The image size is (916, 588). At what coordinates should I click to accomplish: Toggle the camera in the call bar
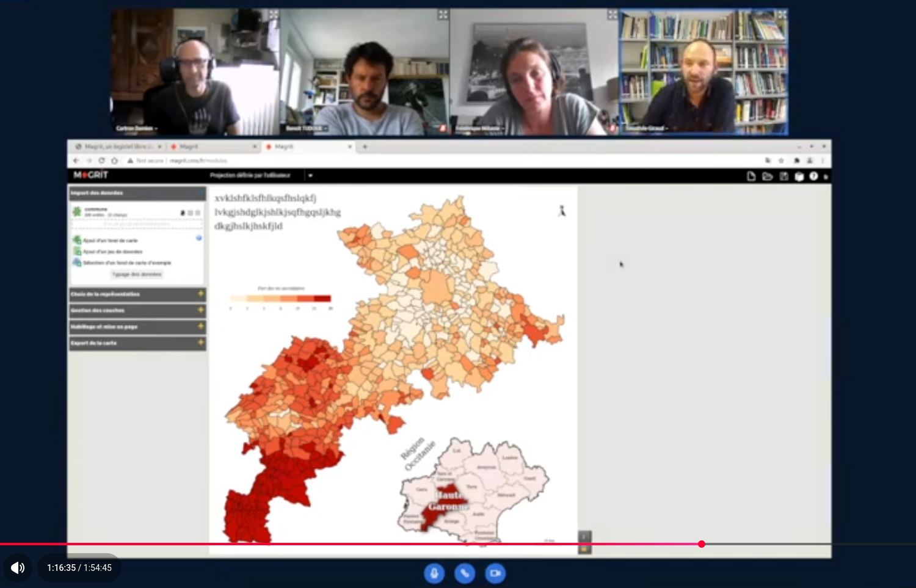coord(495,573)
